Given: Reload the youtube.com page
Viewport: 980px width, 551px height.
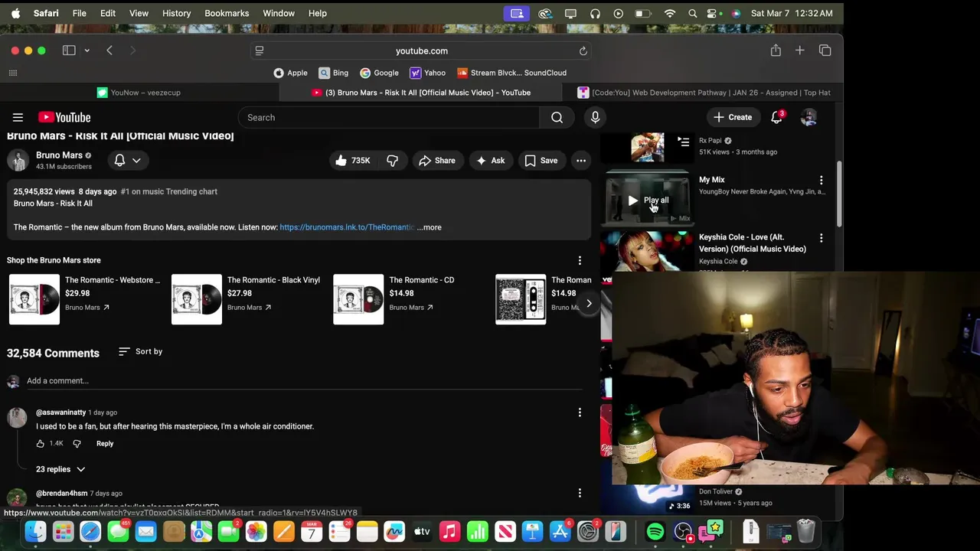Looking at the screenshot, I should 583,51.
